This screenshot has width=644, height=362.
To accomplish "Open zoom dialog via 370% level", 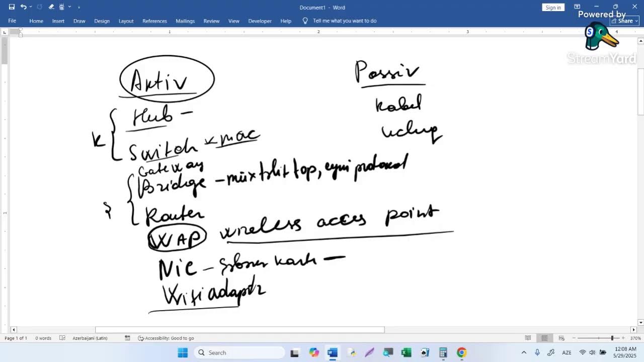I will point(635,338).
